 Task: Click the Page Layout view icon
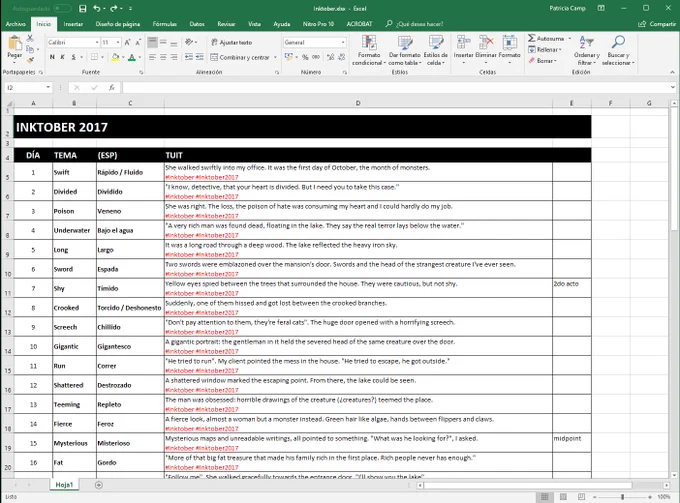[563, 497]
